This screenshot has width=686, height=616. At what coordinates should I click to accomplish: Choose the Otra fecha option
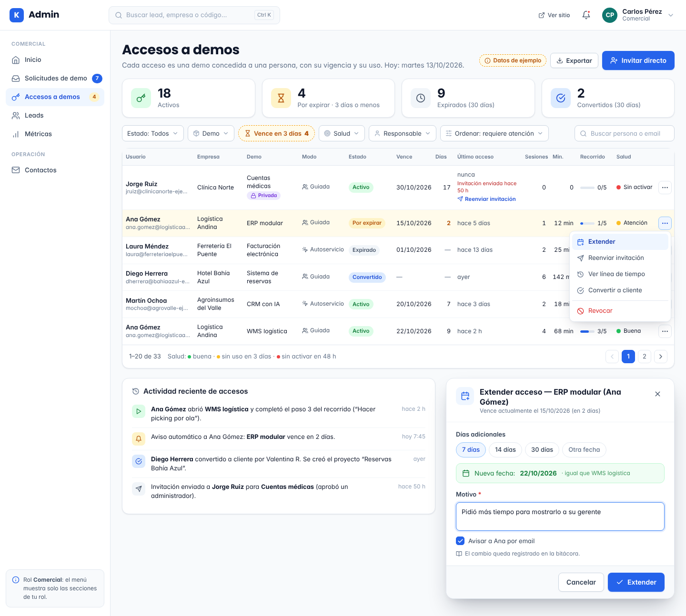click(584, 450)
